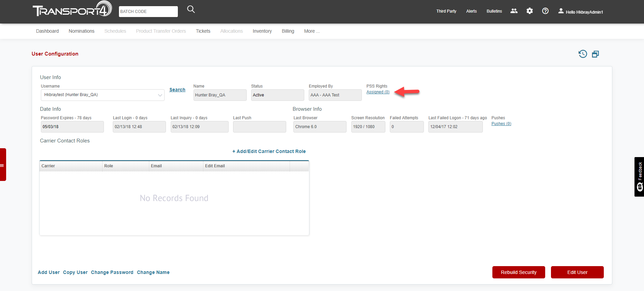This screenshot has height=291, width=644.
Task: Open the settings gear icon
Action: tap(530, 11)
